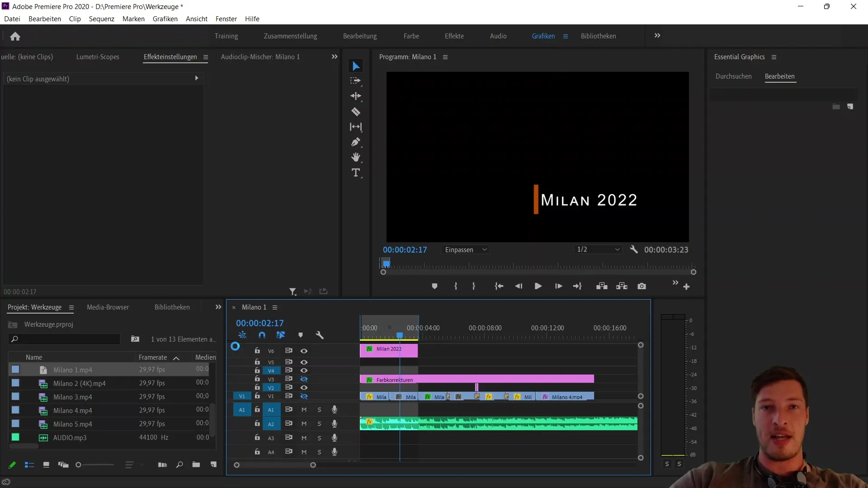Expand the kein Clip ausgewählt arrow
868x488 pixels.
click(x=197, y=78)
